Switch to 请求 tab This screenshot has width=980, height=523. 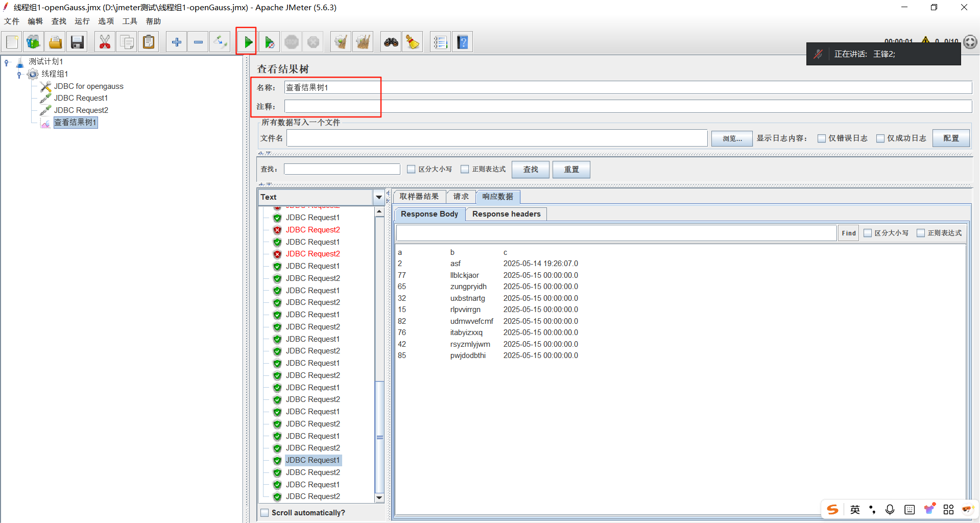coord(461,197)
